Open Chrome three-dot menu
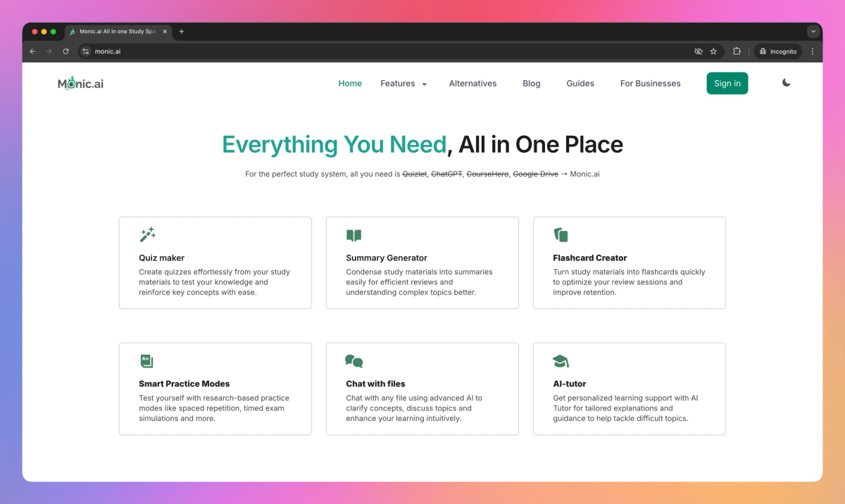Viewport: 845px width, 504px height. point(813,51)
